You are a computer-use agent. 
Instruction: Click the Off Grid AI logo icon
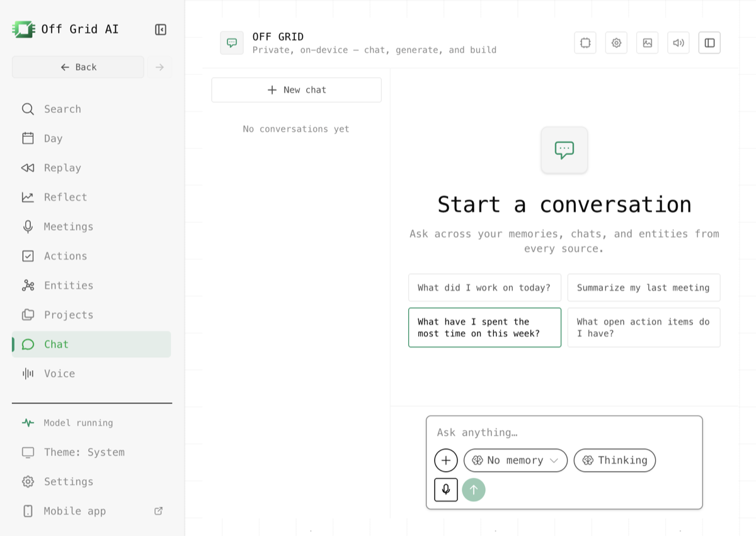click(23, 29)
